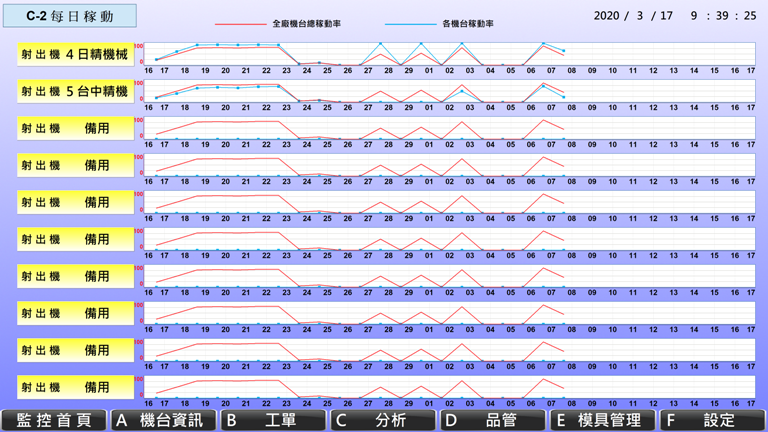Click the first 射出機 備用 label
The image size is (768, 432).
76,129
